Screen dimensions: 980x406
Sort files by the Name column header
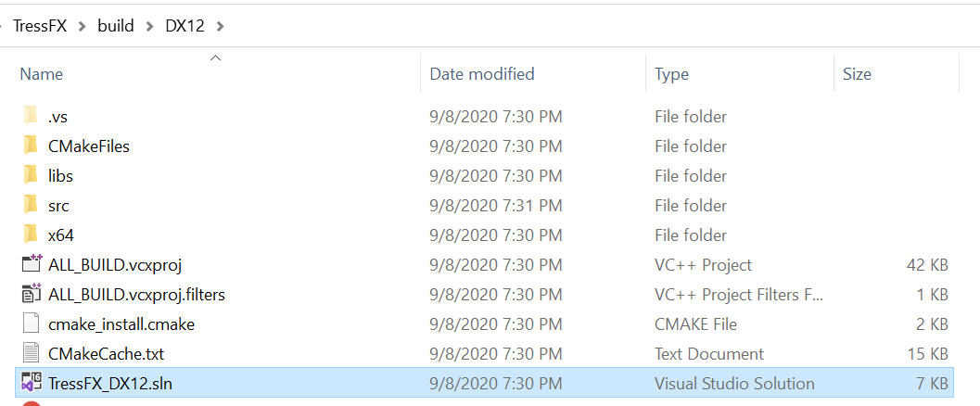point(42,74)
